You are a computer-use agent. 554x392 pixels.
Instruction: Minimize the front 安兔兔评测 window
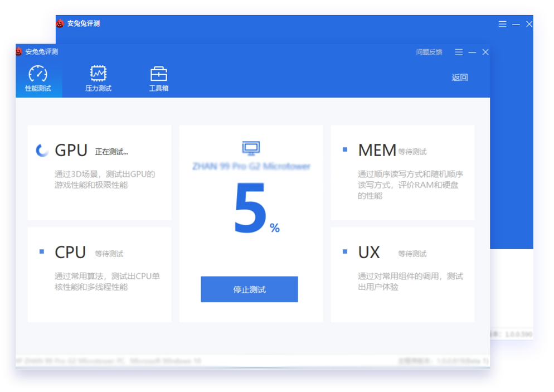[472, 52]
